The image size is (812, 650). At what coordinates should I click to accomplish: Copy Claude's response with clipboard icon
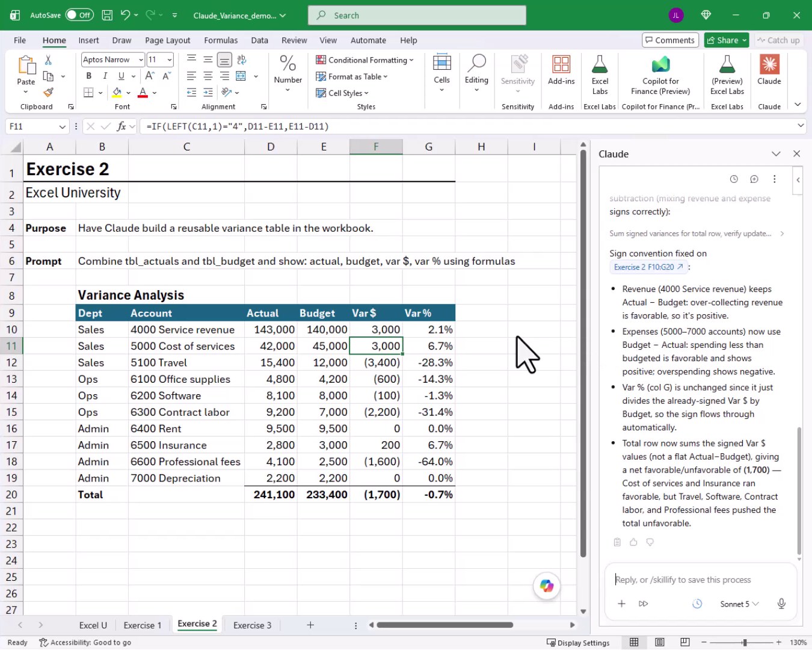[x=617, y=542]
